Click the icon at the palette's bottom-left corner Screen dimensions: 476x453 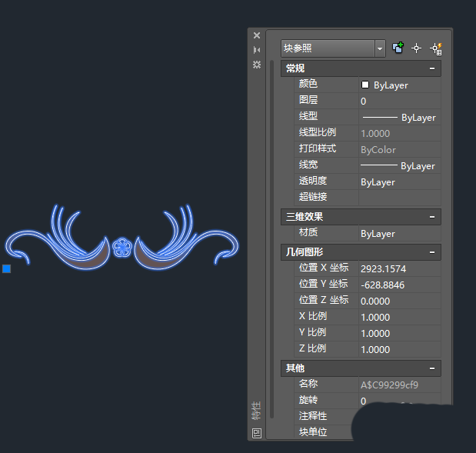click(257, 433)
